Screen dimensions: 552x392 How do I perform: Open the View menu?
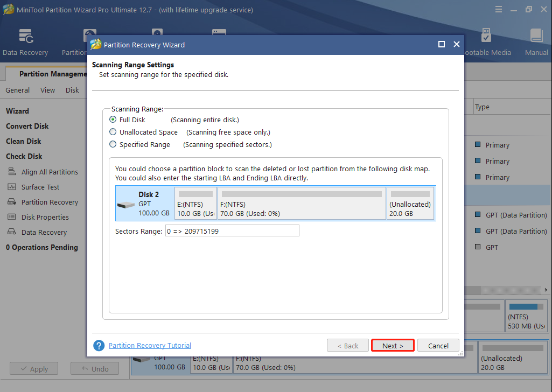(x=47, y=90)
